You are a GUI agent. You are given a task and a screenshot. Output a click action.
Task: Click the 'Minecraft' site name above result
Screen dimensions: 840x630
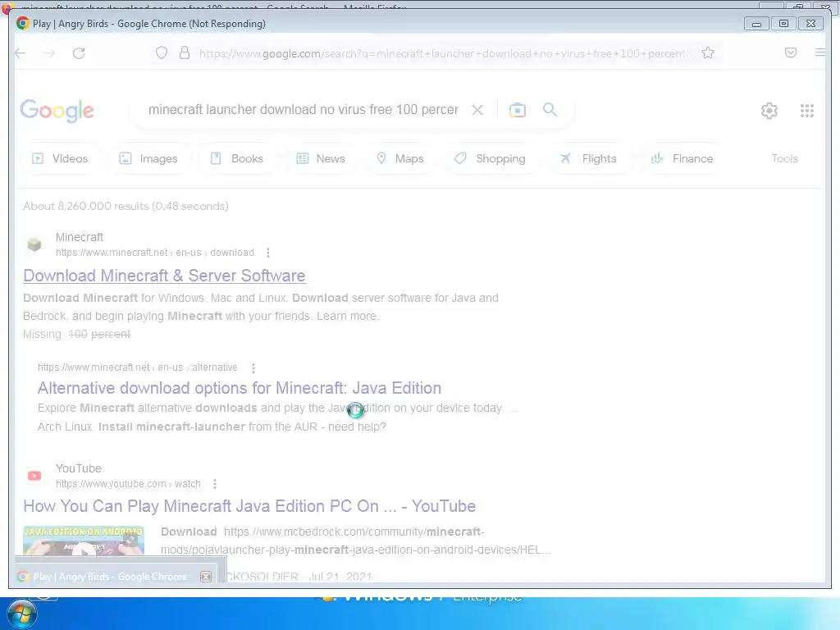point(80,237)
